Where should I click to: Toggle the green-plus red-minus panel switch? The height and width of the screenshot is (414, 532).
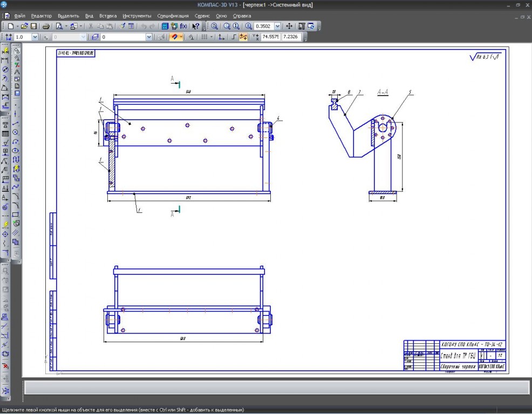(17, 65)
